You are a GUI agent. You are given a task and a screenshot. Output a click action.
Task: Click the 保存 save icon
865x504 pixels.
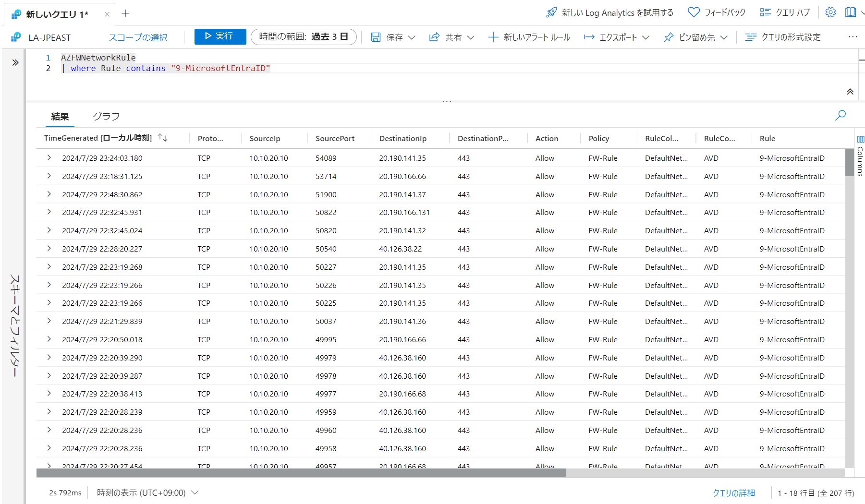coord(376,37)
